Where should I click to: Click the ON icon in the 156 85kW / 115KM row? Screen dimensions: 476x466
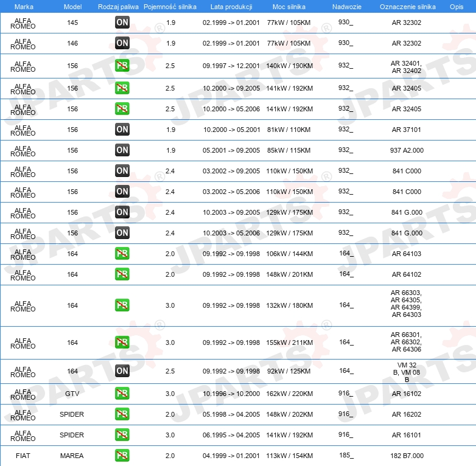coord(122,150)
